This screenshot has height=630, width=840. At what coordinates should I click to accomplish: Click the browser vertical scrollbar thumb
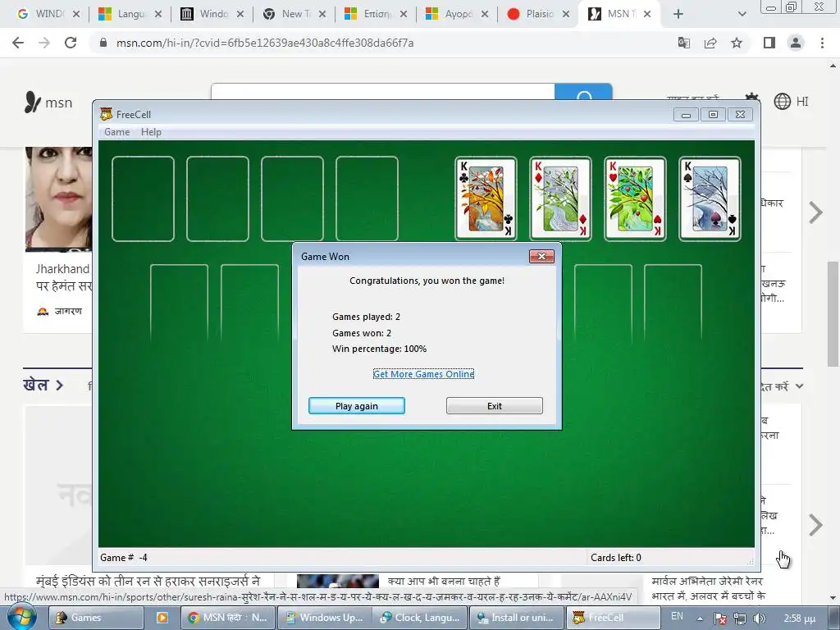pyautogui.click(x=833, y=314)
